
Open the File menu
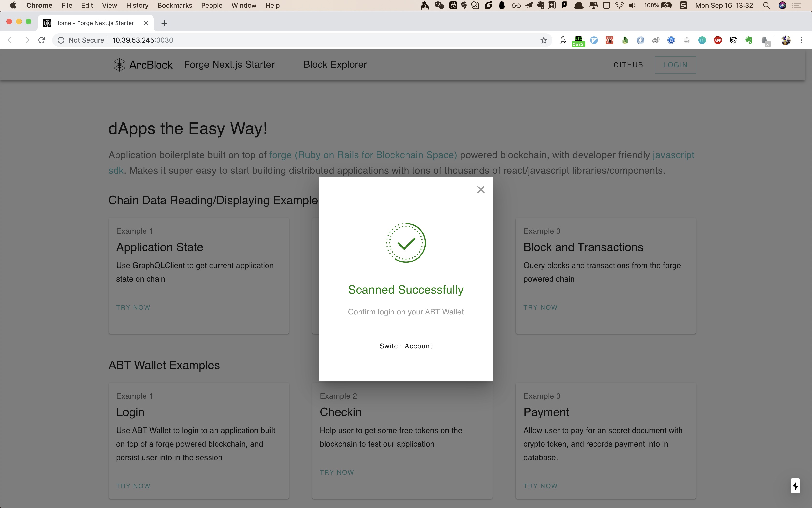[x=67, y=5]
